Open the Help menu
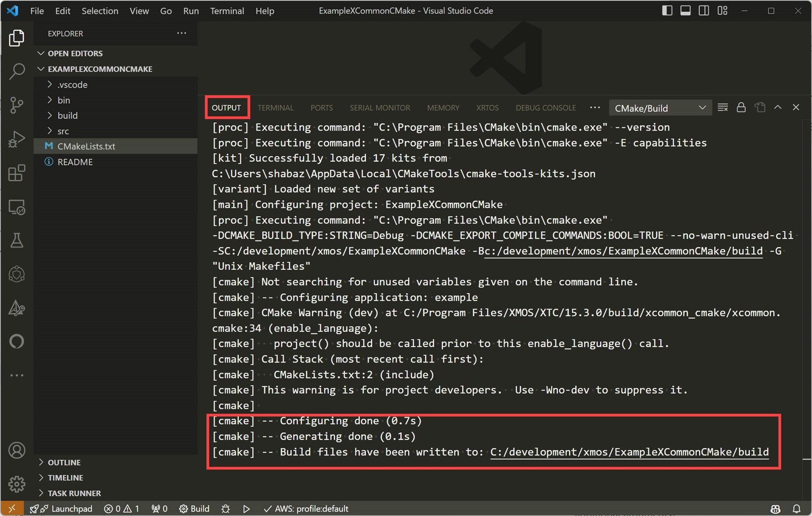Image resolution: width=812 pixels, height=516 pixels. point(265,11)
